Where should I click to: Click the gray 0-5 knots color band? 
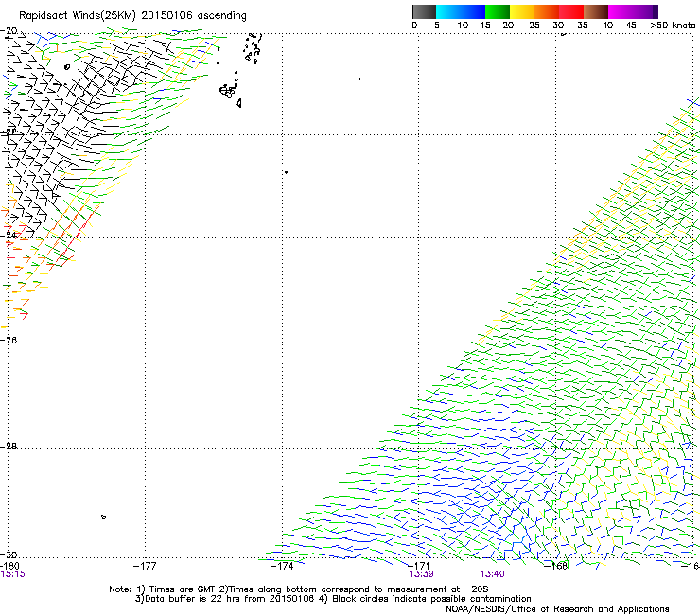(424, 11)
